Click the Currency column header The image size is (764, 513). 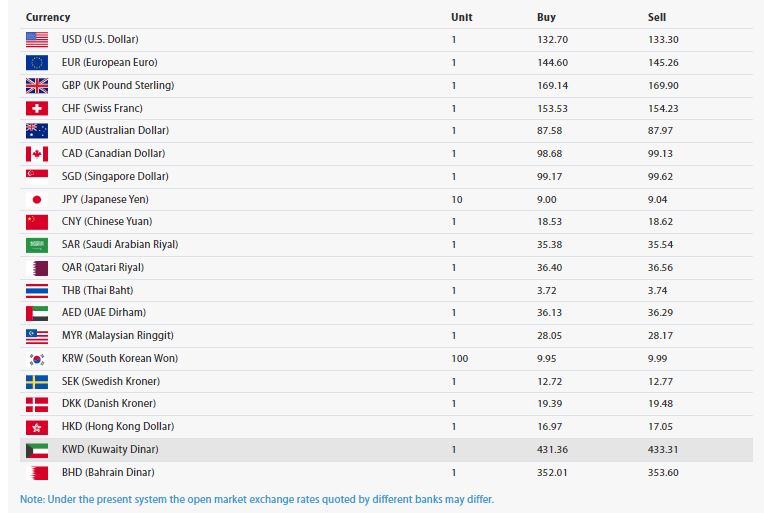[x=48, y=17]
